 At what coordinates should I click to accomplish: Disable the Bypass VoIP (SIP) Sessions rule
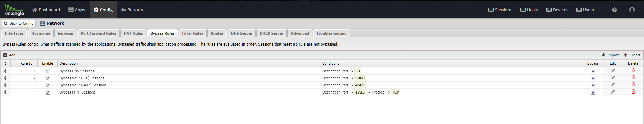pyautogui.click(x=48, y=78)
